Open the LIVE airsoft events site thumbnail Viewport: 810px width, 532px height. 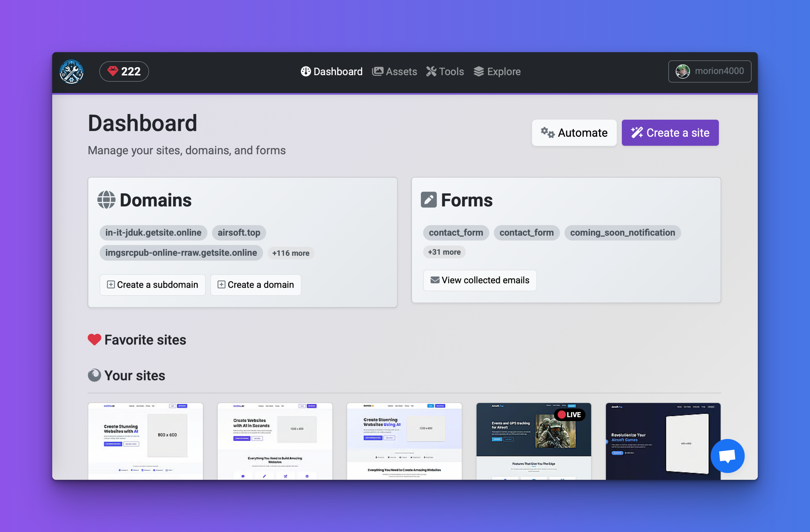pos(534,441)
